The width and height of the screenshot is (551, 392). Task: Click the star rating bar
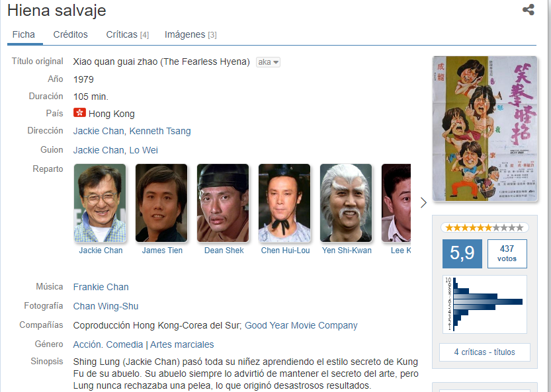(x=485, y=227)
